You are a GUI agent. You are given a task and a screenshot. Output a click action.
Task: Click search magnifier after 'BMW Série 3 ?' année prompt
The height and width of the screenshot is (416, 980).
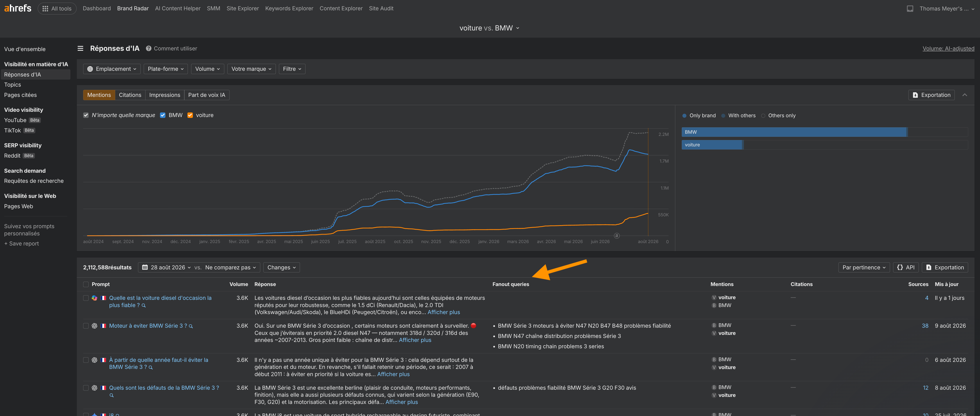150,367
